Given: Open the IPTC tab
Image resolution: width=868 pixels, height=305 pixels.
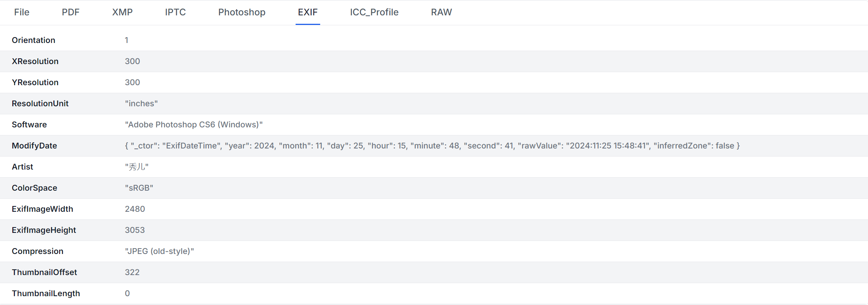Looking at the screenshot, I should tap(175, 12).
